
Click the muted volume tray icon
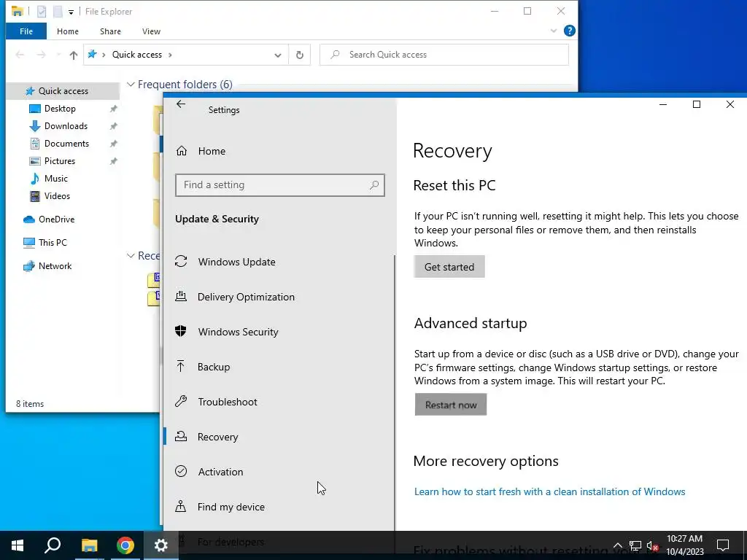(x=653, y=545)
